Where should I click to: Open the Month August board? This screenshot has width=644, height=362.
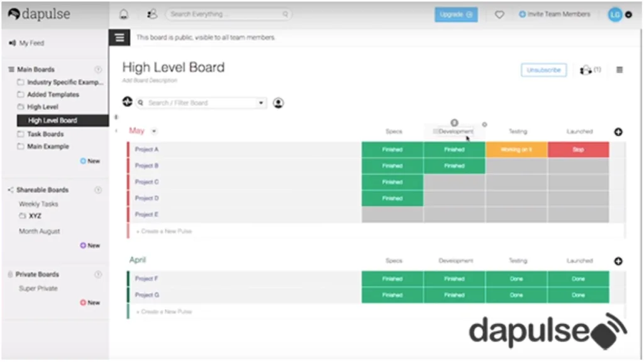pyautogui.click(x=40, y=231)
